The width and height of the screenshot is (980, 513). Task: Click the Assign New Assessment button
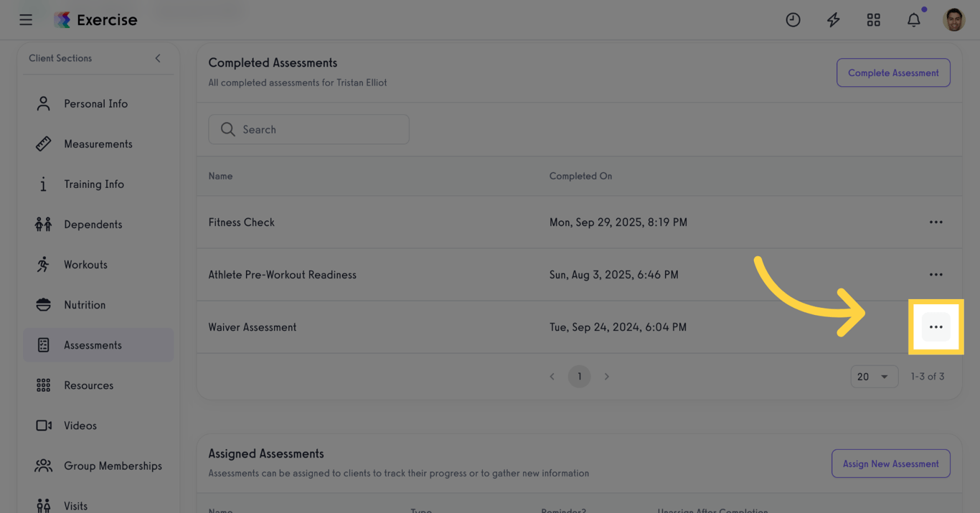[890, 464]
